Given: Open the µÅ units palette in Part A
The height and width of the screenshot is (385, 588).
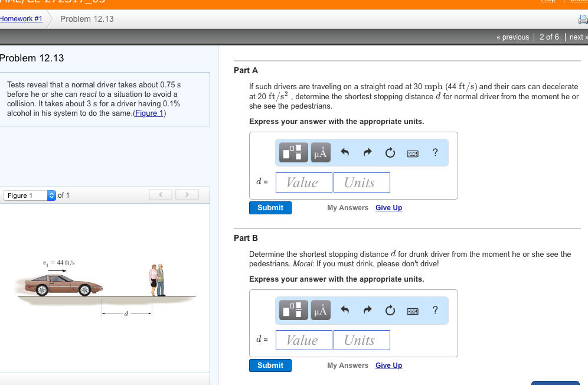Looking at the screenshot, I should click(x=321, y=152).
